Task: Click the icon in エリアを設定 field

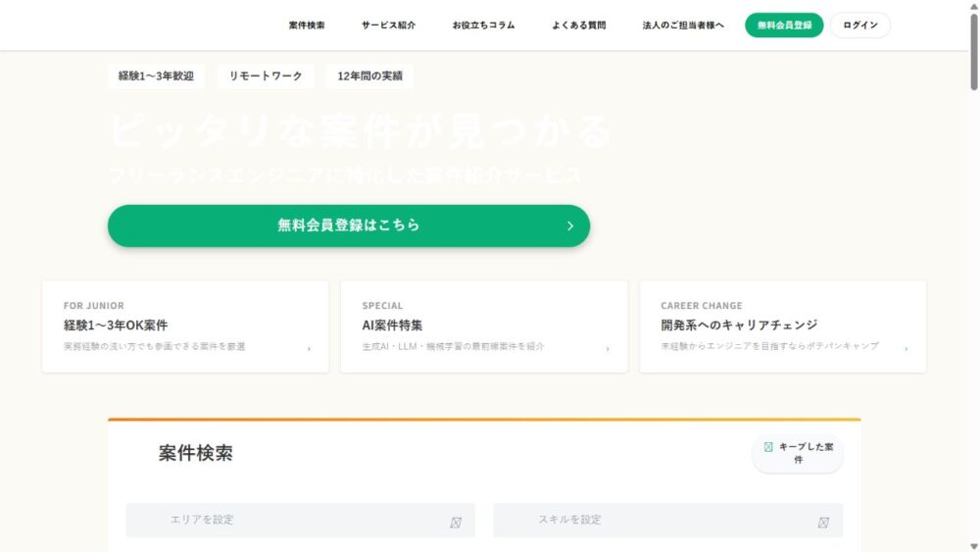Action: (x=456, y=523)
